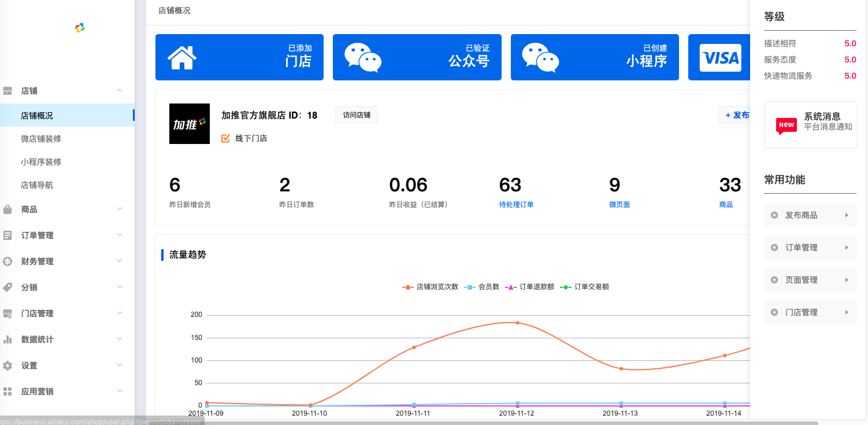Toggle 订单交易额 series in chart legend
Screen dimensions: 868x425
(x=584, y=287)
